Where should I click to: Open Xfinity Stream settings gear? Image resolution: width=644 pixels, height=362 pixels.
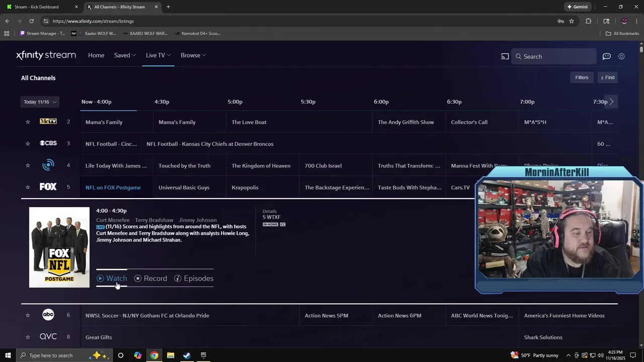[x=621, y=56]
